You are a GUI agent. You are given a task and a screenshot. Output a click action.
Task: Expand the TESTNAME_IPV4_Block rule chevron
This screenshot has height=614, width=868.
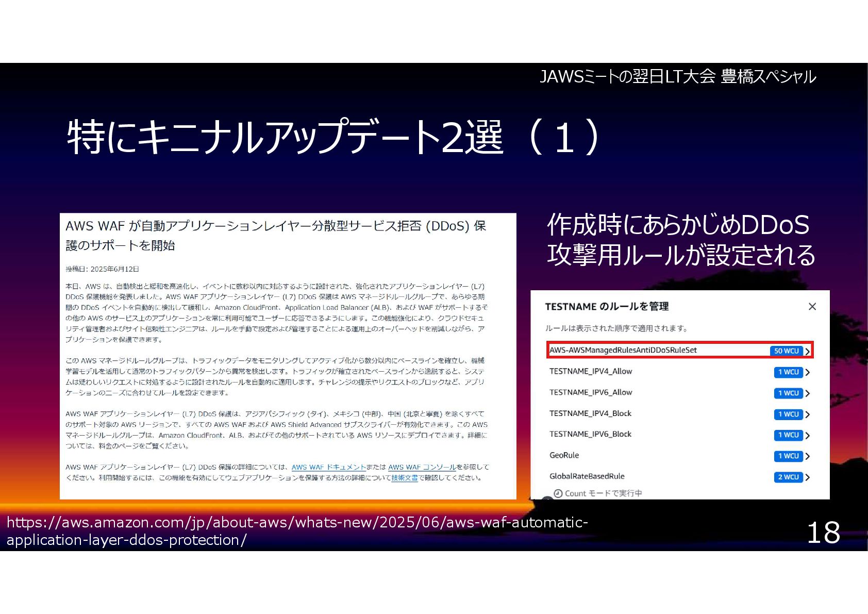pyautogui.click(x=808, y=414)
